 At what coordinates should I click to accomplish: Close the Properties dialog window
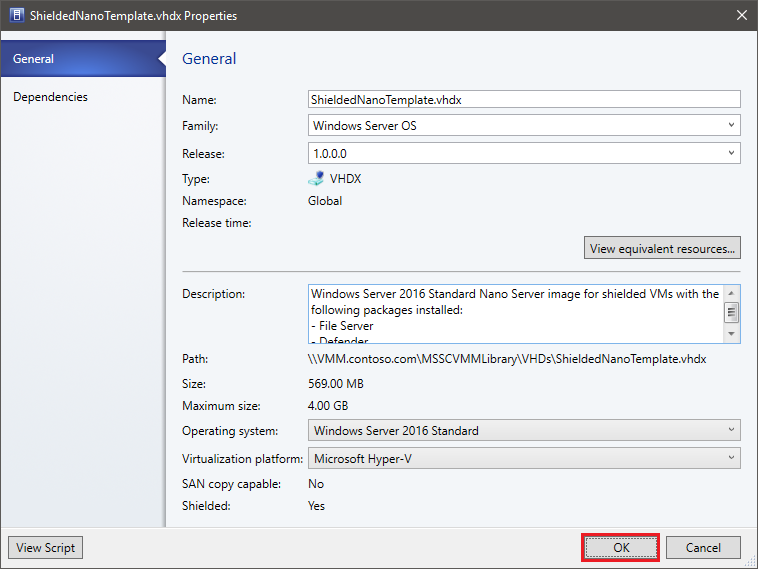tap(741, 16)
